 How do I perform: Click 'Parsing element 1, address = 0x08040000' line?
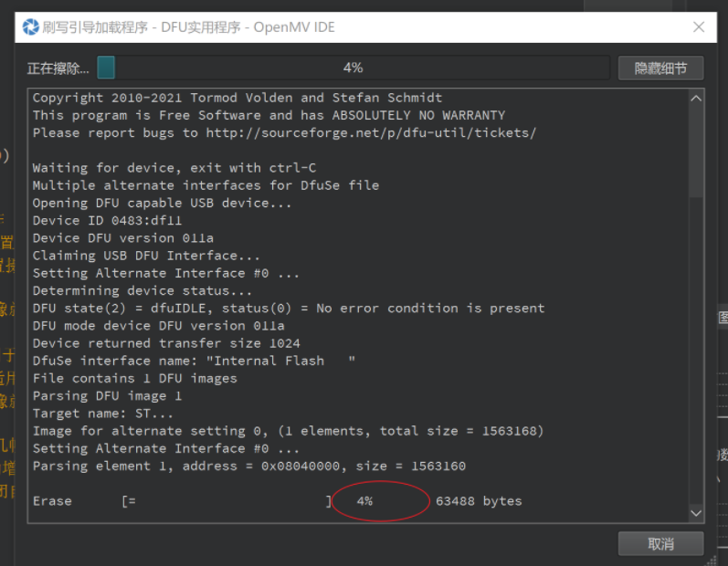(248, 466)
